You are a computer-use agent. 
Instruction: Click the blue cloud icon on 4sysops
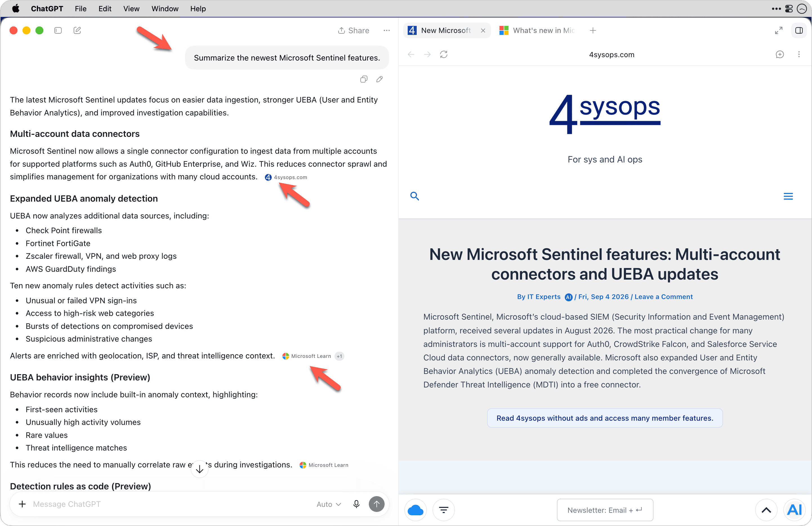[415, 510]
